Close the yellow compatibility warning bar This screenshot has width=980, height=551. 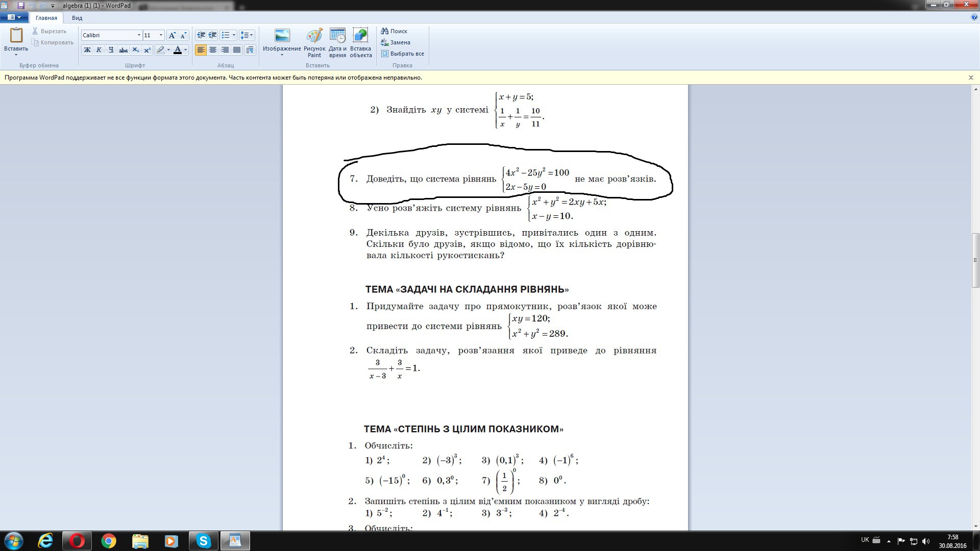point(971,78)
